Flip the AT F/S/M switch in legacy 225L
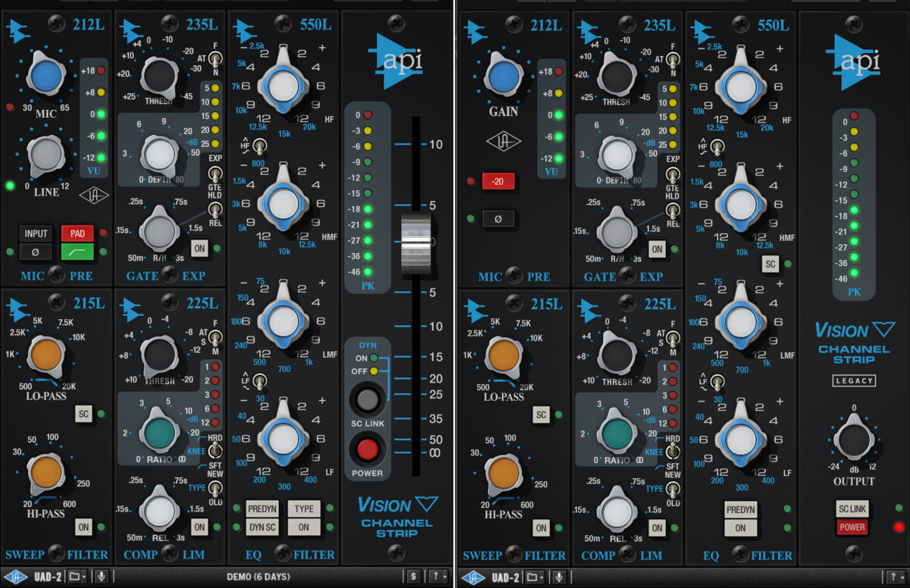The width and height of the screenshot is (910, 588). pyautogui.click(x=673, y=337)
